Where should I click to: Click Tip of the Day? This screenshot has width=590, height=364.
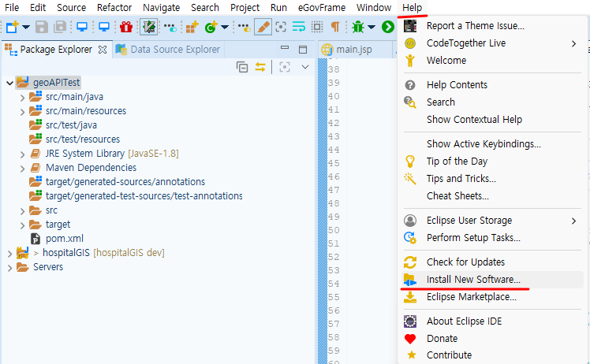pos(492,162)
